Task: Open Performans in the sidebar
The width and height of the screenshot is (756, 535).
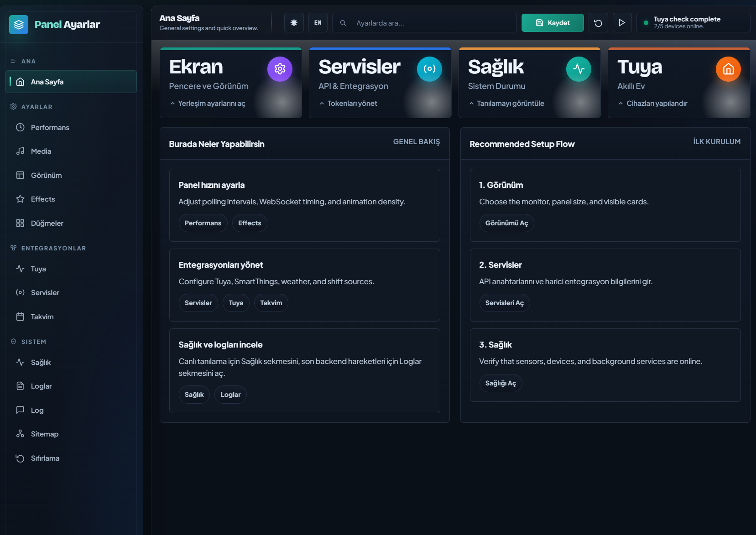Action: [71, 127]
